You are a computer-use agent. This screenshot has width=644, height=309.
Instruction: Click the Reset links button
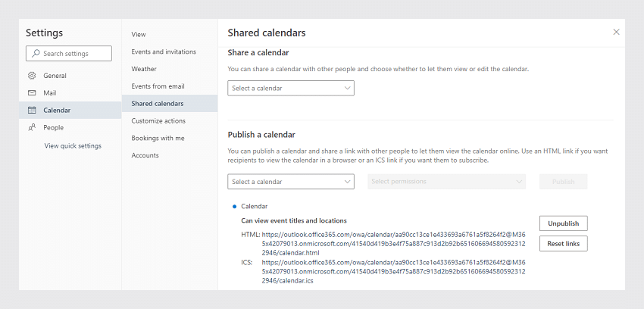tap(563, 243)
